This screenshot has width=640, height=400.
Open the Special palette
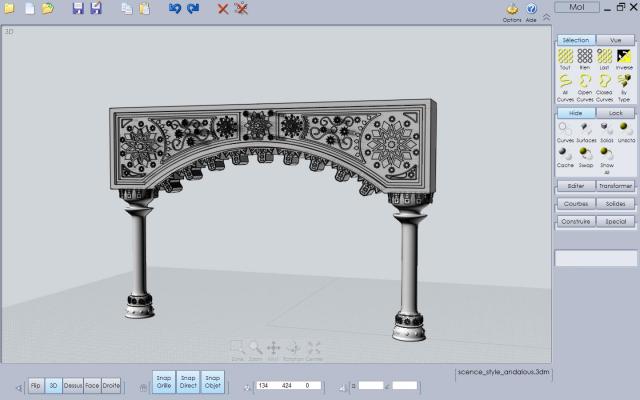616,221
